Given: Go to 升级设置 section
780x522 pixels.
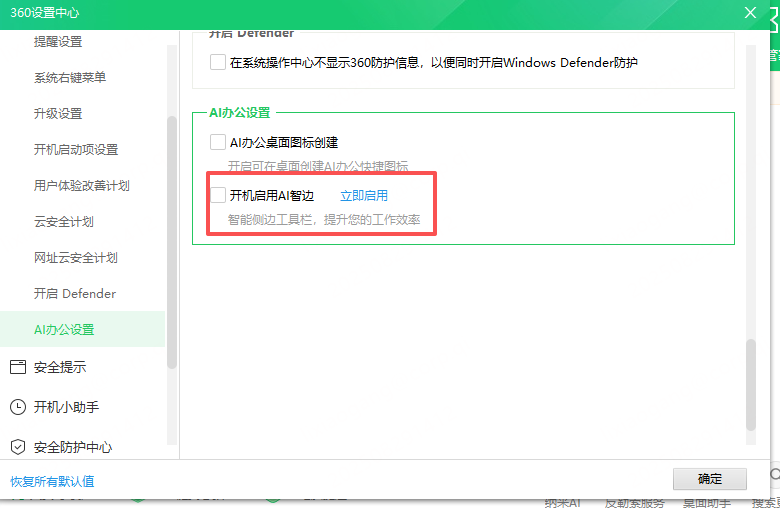Looking at the screenshot, I should coord(58,114).
